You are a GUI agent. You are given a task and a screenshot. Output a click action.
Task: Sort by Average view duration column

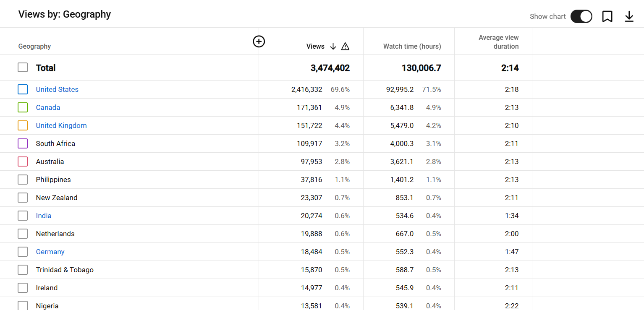coord(498,42)
